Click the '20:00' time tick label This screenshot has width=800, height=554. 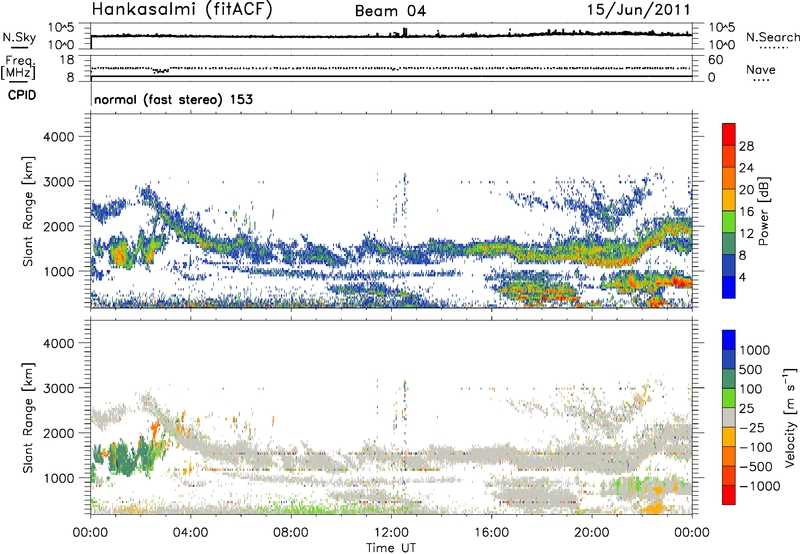coord(591,533)
